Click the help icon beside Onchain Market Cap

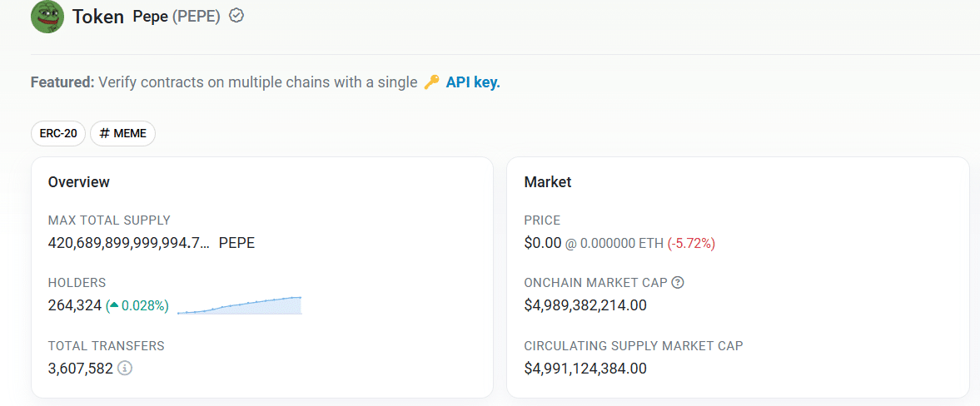point(678,283)
